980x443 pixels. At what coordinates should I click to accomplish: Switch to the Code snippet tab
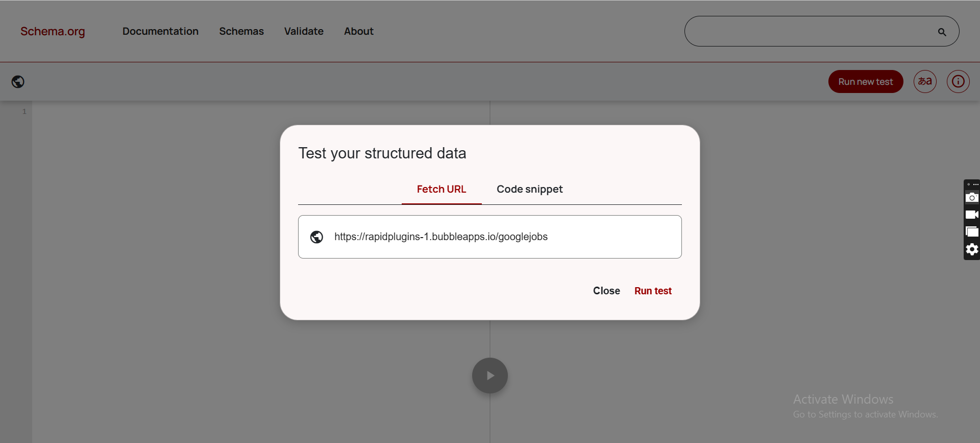tap(529, 189)
